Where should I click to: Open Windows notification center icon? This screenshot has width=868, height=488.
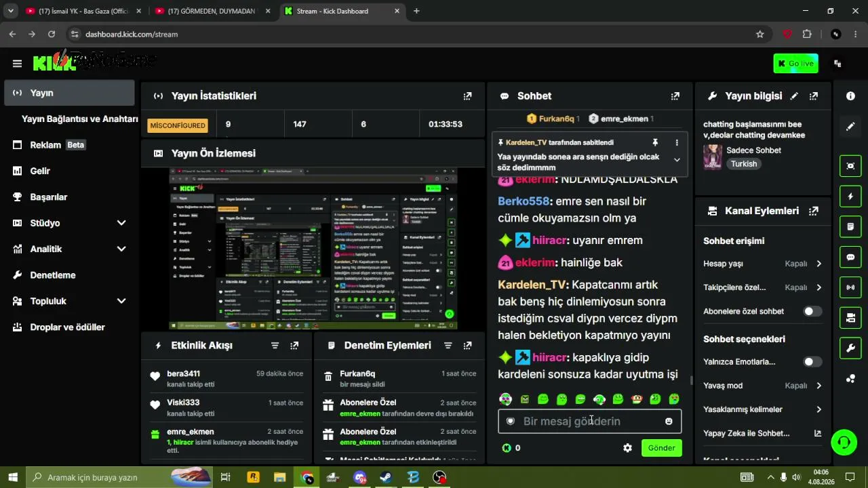[850, 477]
